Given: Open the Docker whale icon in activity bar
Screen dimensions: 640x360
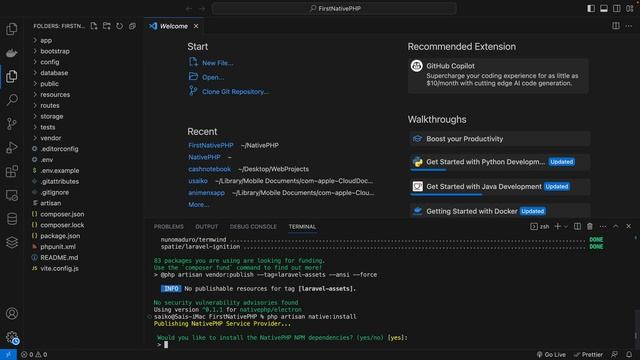Looking at the screenshot, I should [12, 53].
